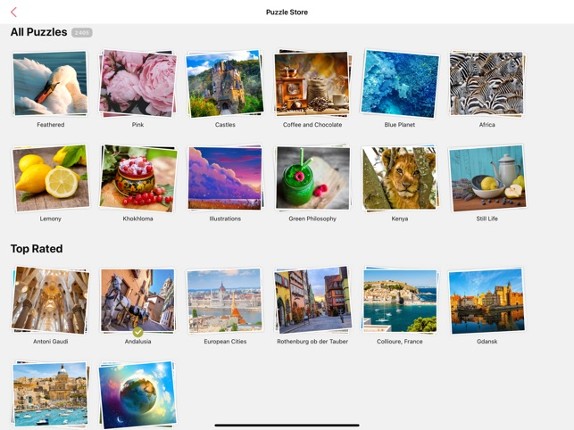Choose the Illustrations puzzle pack thumbnail
The image size is (574, 430).
click(x=225, y=178)
